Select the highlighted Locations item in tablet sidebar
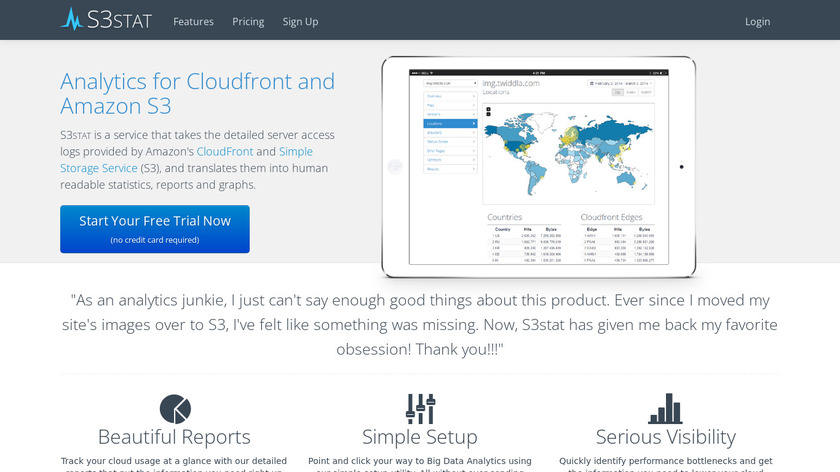840x472 pixels. (450, 123)
